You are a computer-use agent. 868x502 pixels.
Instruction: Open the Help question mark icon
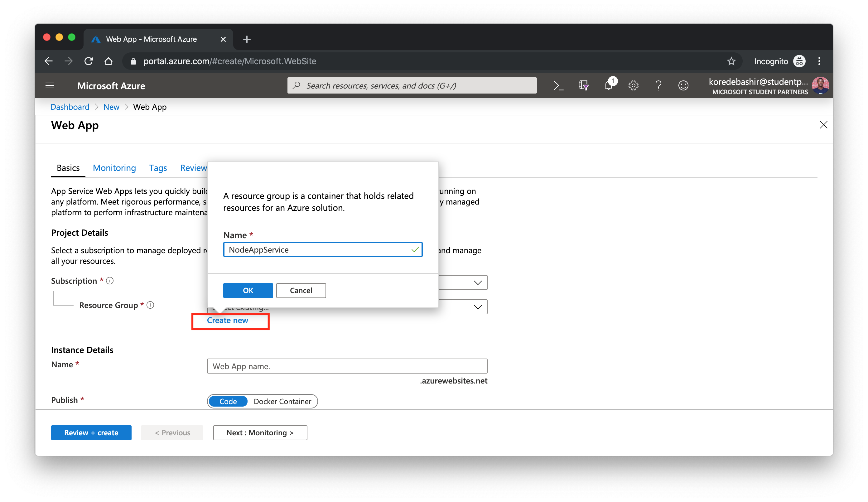point(658,85)
